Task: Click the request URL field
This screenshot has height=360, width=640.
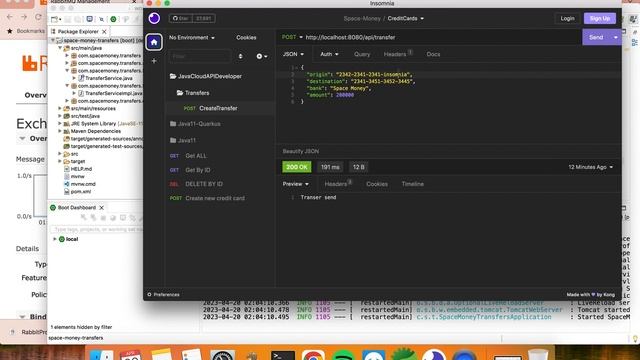Action: point(441,37)
